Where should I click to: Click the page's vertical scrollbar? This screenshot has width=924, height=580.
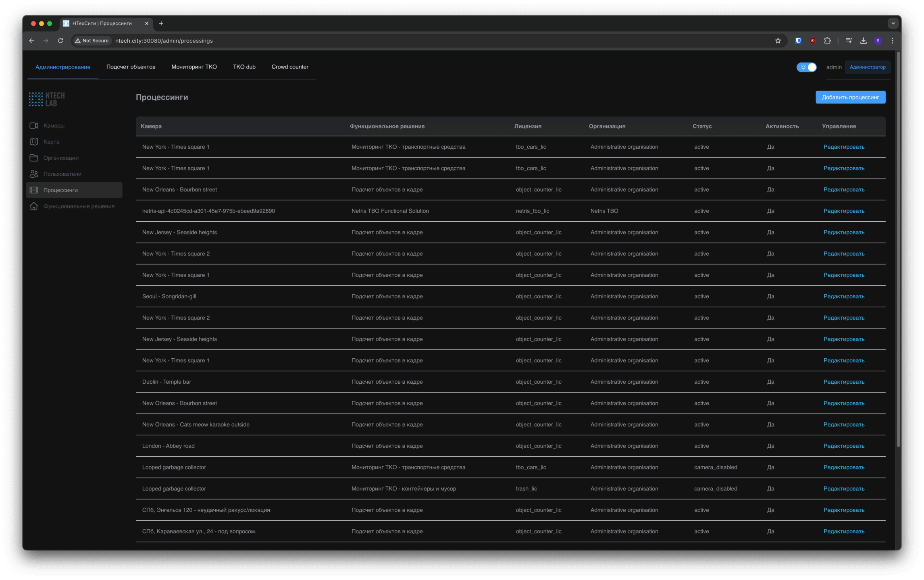tap(898, 250)
